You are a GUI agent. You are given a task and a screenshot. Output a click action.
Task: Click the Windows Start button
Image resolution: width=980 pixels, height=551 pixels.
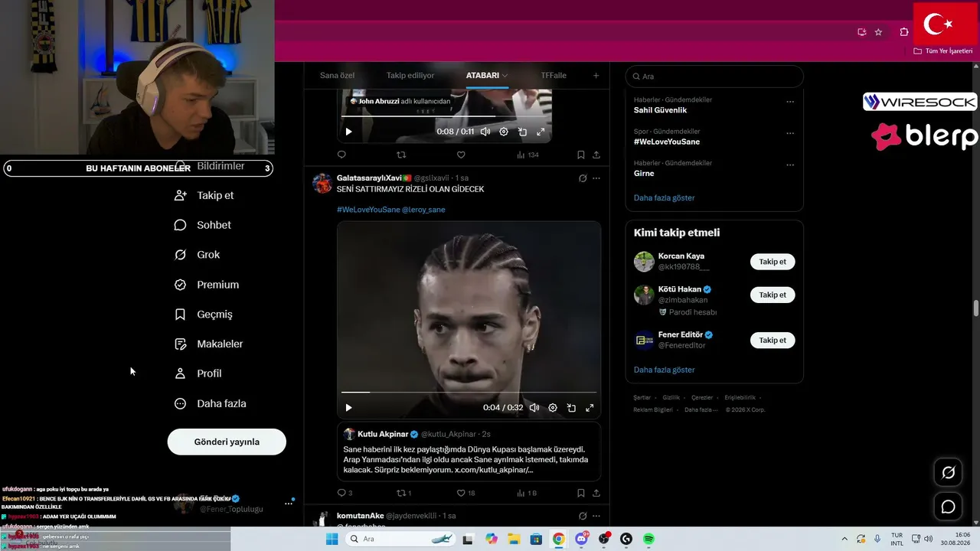(x=332, y=540)
